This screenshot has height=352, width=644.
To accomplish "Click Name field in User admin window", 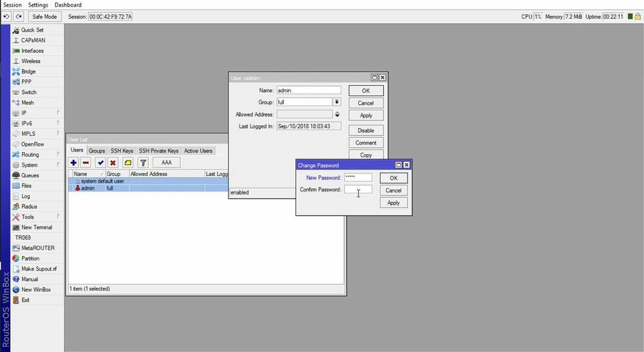I will coord(308,90).
